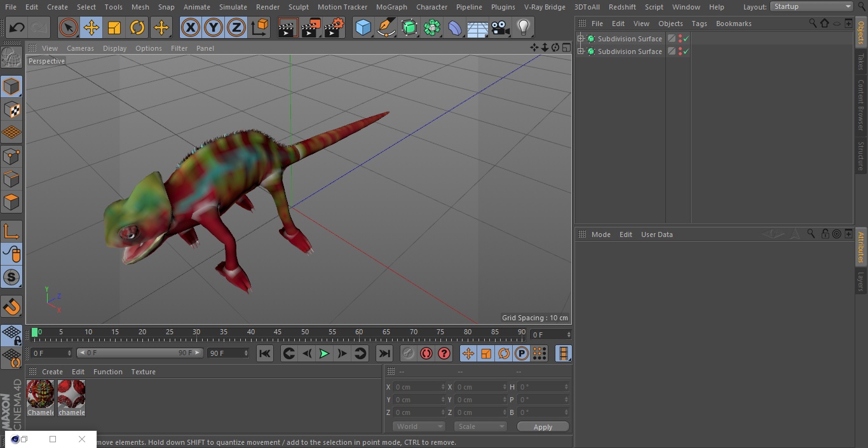
Task: Open the Bend deformer icon
Action: point(455,27)
